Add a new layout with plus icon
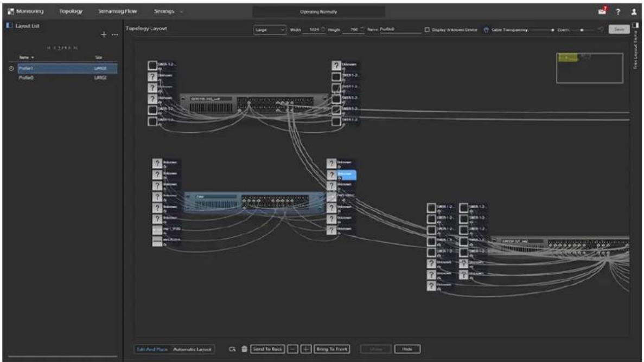 [104, 35]
